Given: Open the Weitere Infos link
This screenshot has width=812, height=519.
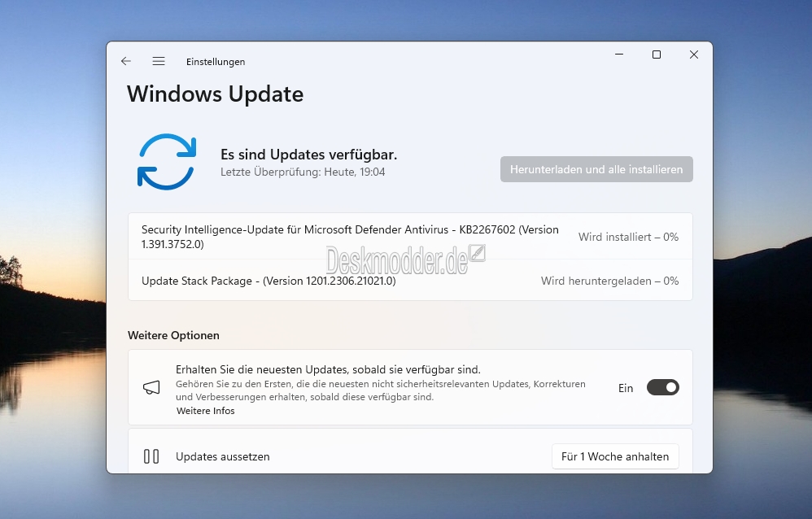Looking at the screenshot, I should 206,411.
